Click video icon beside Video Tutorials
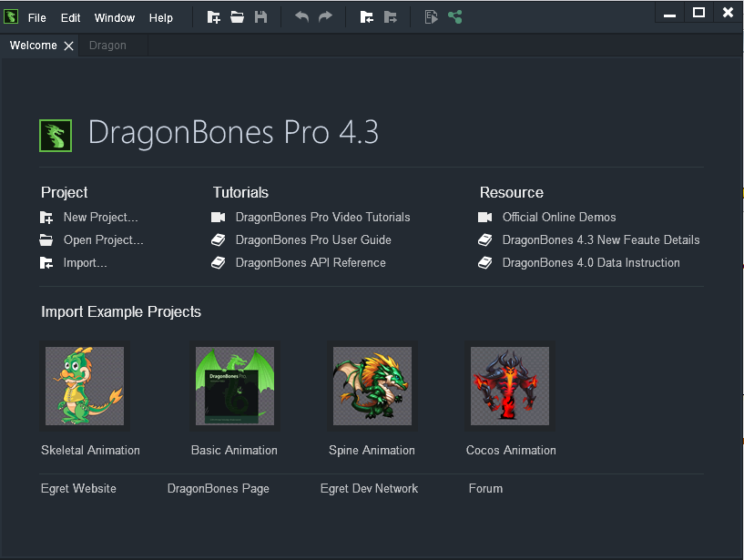This screenshot has height=560, width=744. pyautogui.click(x=219, y=218)
